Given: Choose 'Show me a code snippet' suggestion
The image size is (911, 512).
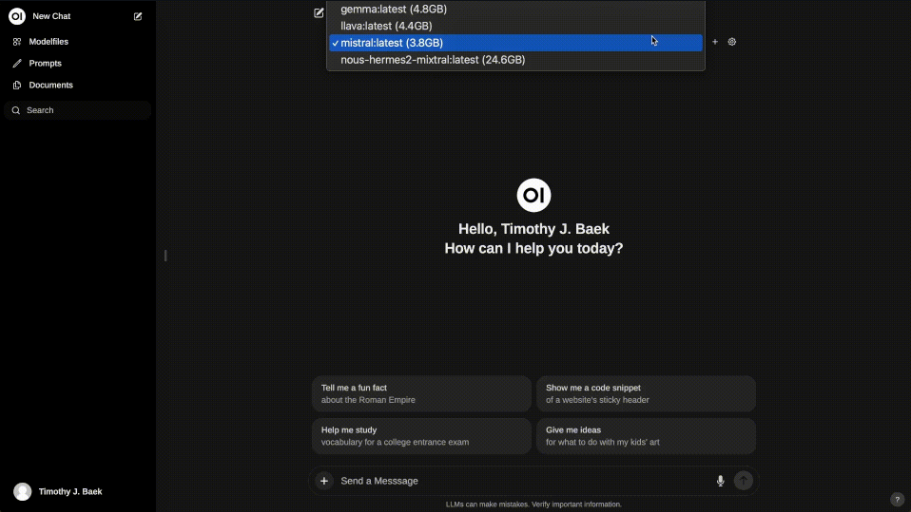Looking at the screenshot, I should 646,393.
